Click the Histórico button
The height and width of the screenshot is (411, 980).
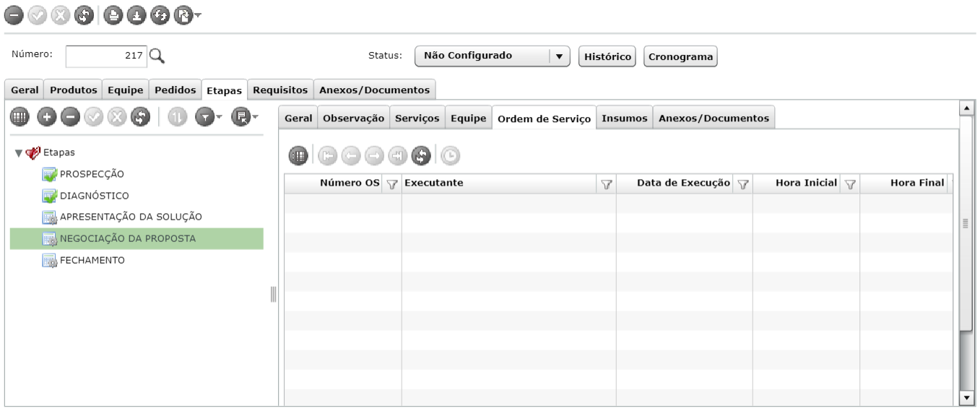[x=607, y=56]
